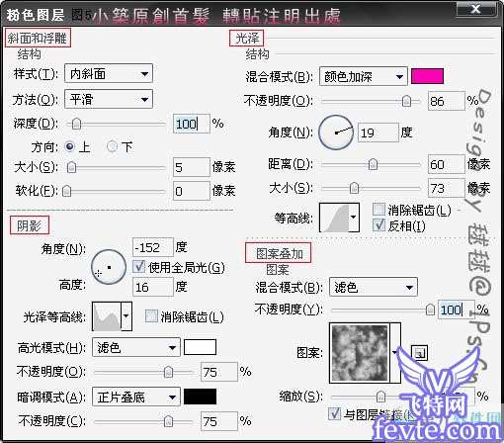Open the 方法 平滑 dropdown

pos(109,99)
